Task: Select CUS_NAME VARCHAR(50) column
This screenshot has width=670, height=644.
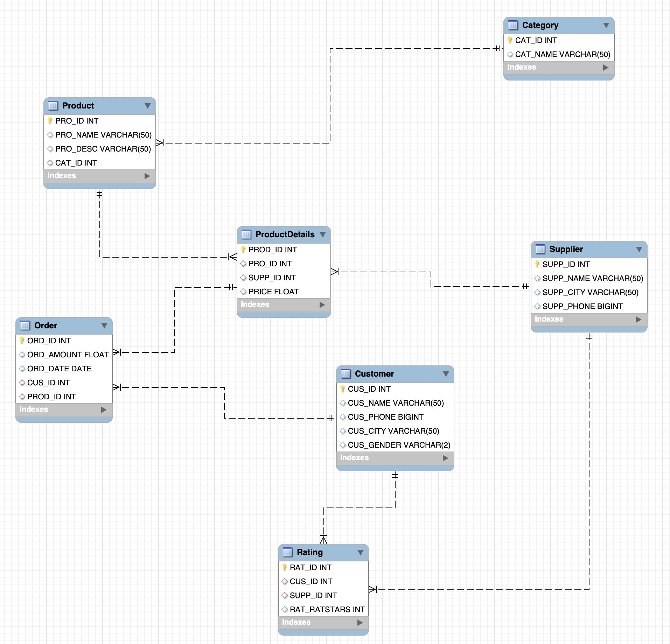Action: (x=395, y=403)
